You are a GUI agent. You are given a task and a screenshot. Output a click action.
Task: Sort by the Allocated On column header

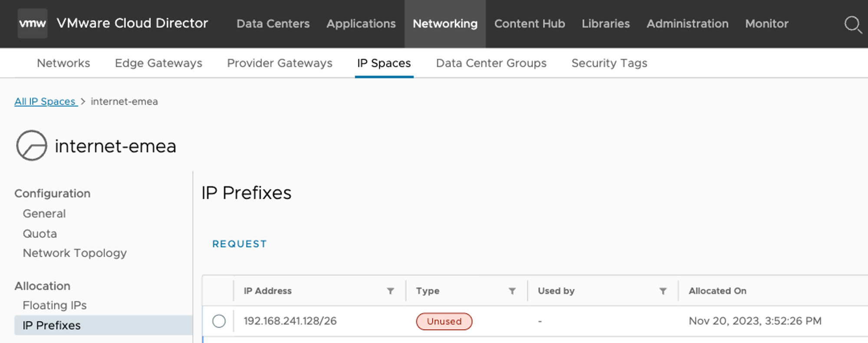[x=717, y=291]
